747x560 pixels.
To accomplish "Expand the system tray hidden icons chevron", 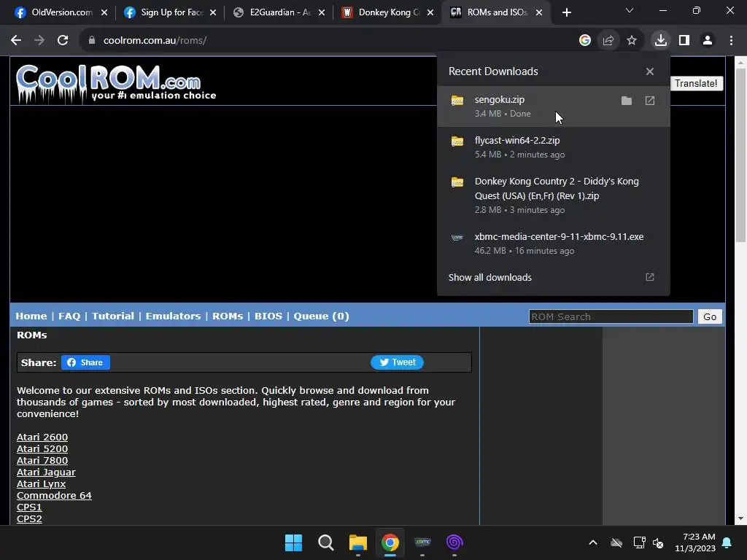I will 593,542.
